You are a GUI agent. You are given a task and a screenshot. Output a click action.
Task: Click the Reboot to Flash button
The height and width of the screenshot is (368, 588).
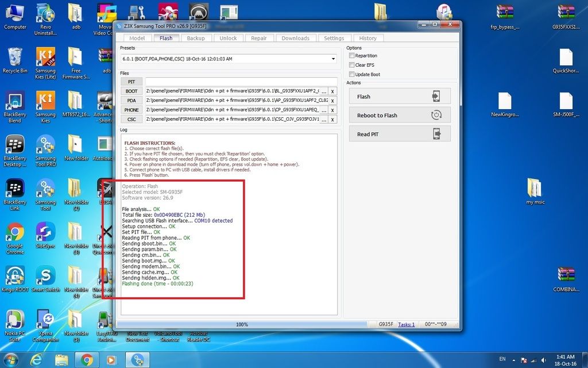400,115
